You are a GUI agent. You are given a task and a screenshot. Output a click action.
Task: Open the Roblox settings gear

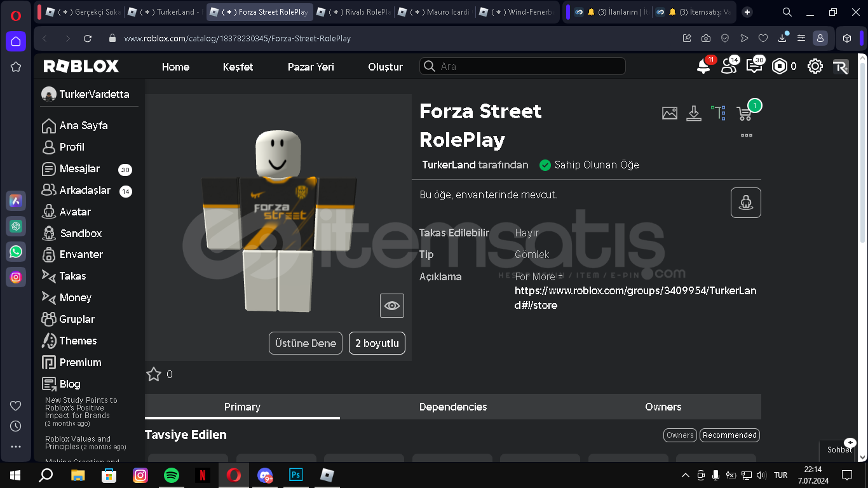(815, 66)
